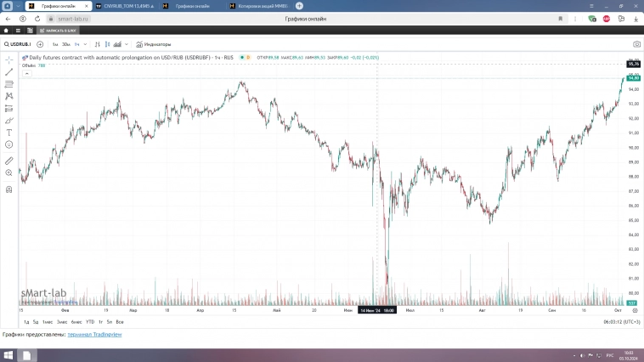Open browser page options three dots

575,19
